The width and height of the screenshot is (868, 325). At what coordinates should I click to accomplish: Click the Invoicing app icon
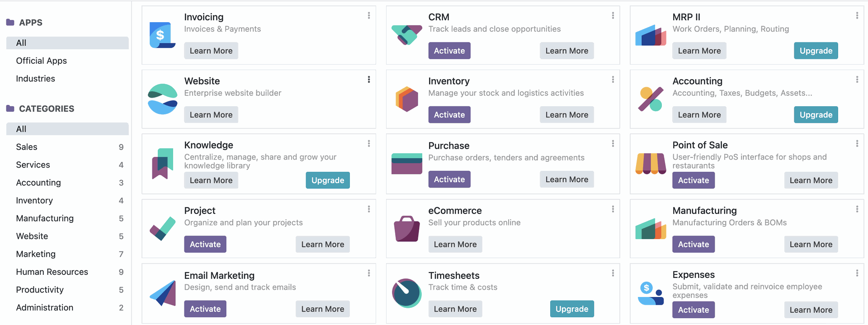tap(162, 35)
